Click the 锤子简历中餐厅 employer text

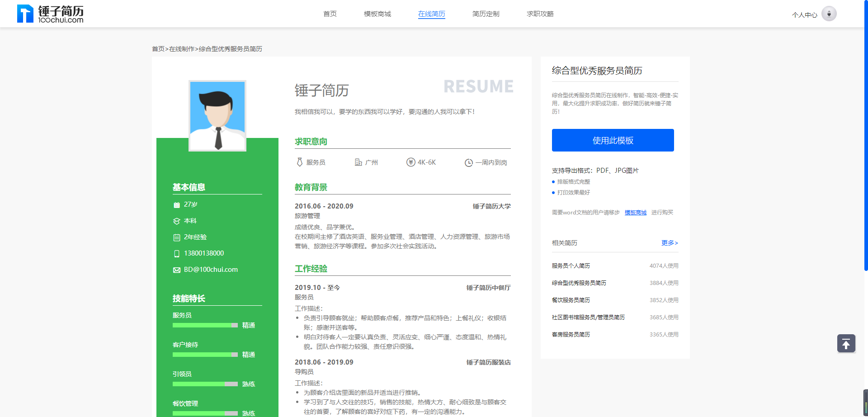pyautogui.click(x=489, y=288)
